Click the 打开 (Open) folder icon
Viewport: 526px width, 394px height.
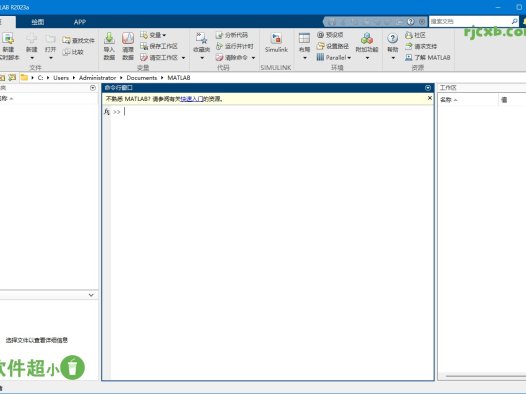pyautogui.click(x=50, y=39)
